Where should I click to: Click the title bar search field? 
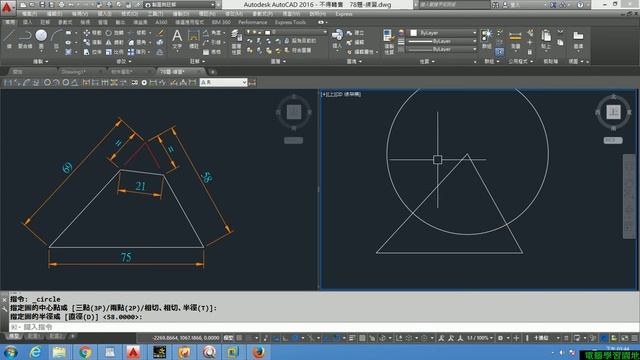454,5
